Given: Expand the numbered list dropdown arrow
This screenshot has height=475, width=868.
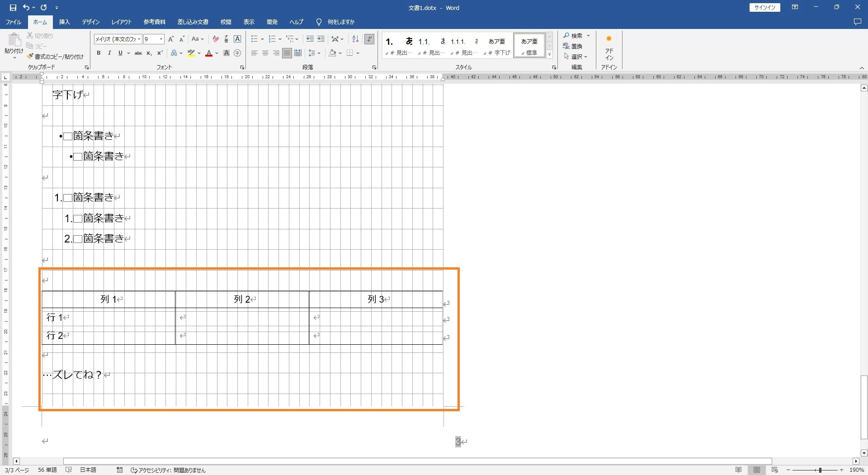Looking at the screenshot, I should 280,39.
